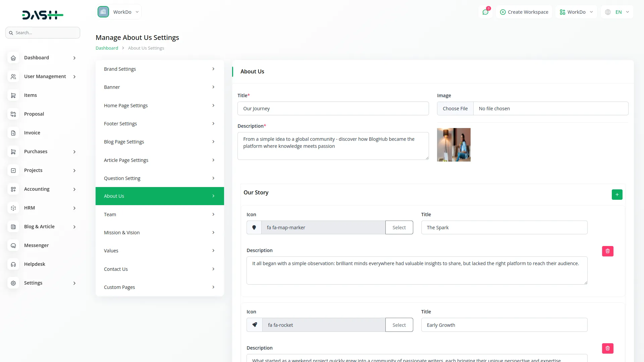Delete The Spark story entry with trash icon
This screenshot has width=644, height=362.
[607, 251]
